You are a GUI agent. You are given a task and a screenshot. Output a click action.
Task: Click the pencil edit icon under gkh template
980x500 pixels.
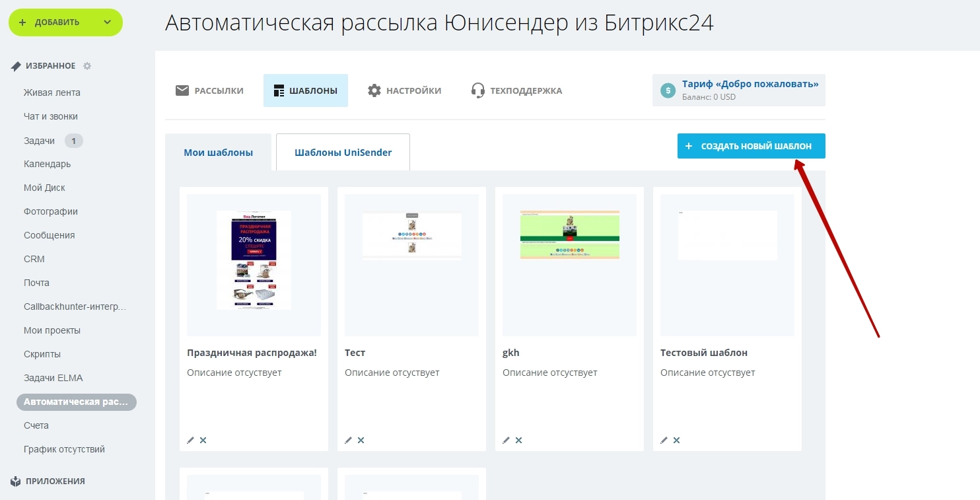click(506, 440)
